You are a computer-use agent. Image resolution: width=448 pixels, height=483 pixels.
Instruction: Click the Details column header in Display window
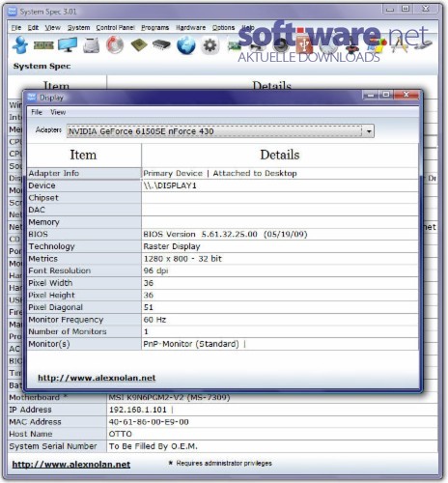(280, 155)
